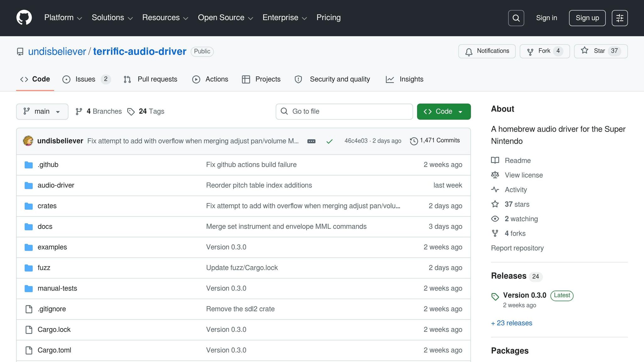Click the forks icon in About section
The height and width of the screenshot is (362, 644).
(x=495, y=233)
